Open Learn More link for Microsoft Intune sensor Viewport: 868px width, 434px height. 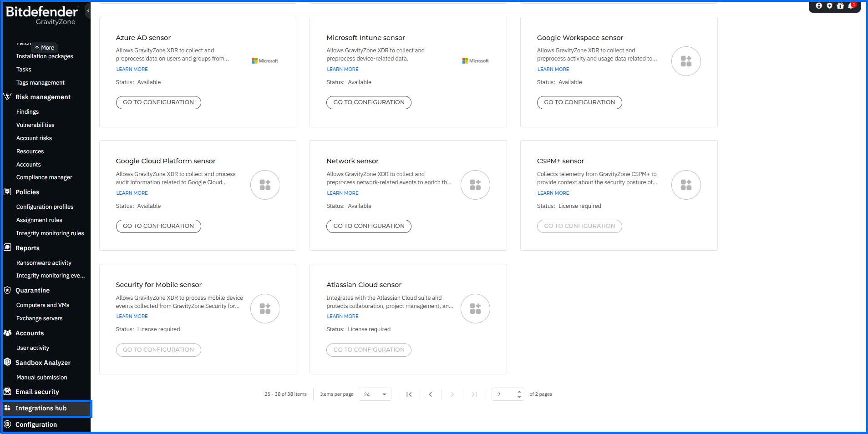click(342, 69)
